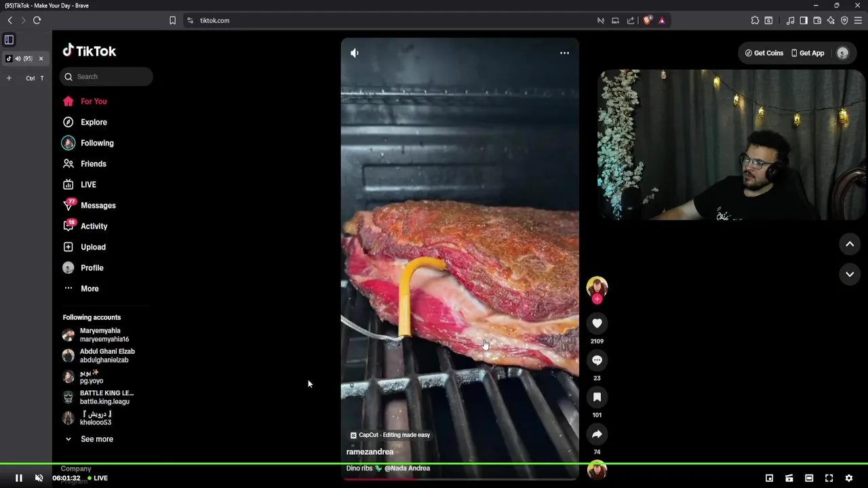Pause the stream with the pause button
Image resolution: width=868 pixels, height=488 pixels.
click(19, 478)
